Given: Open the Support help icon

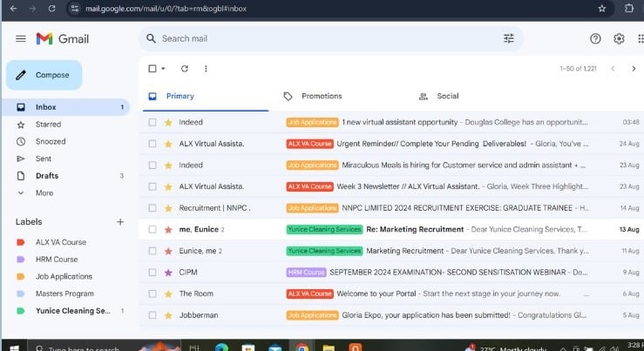Looking at the screenshot, I should point(595,38).
